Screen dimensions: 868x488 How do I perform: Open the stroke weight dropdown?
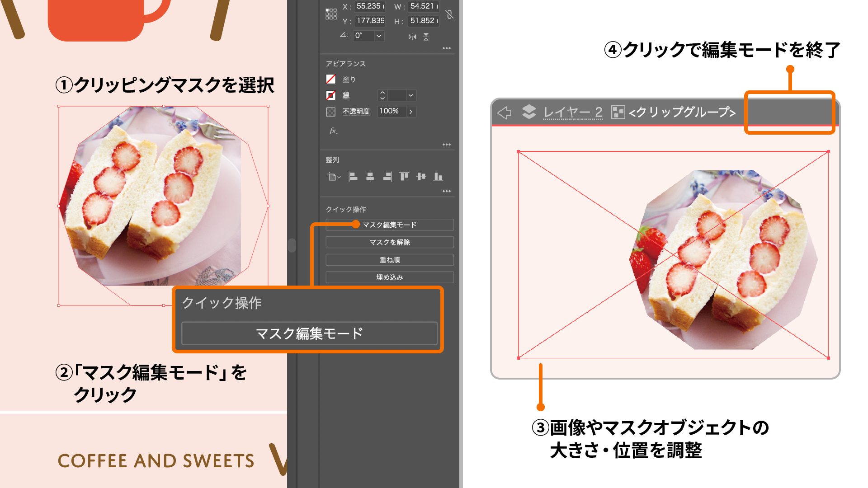click(x=410, y=95)
